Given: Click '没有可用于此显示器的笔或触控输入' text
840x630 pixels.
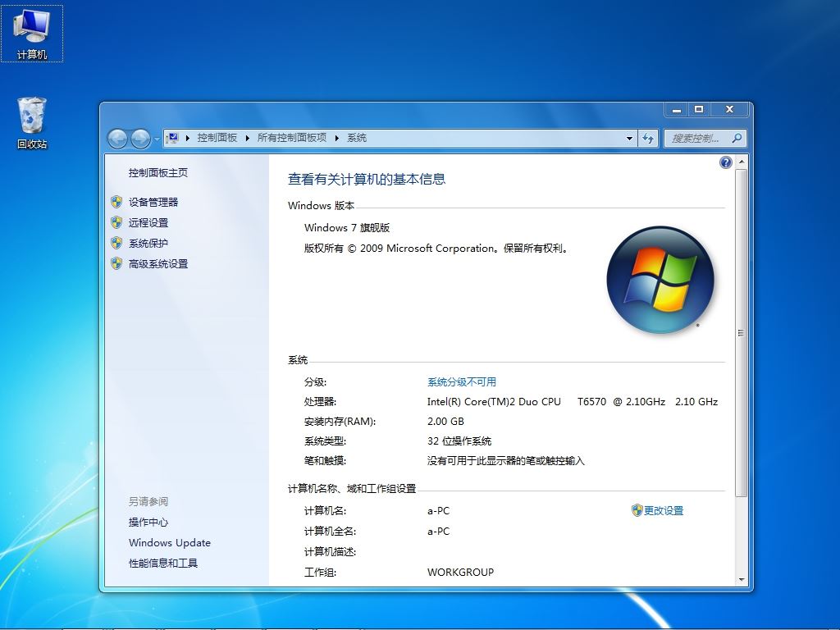Looking at the screenshot, I should tap(505, 461).
